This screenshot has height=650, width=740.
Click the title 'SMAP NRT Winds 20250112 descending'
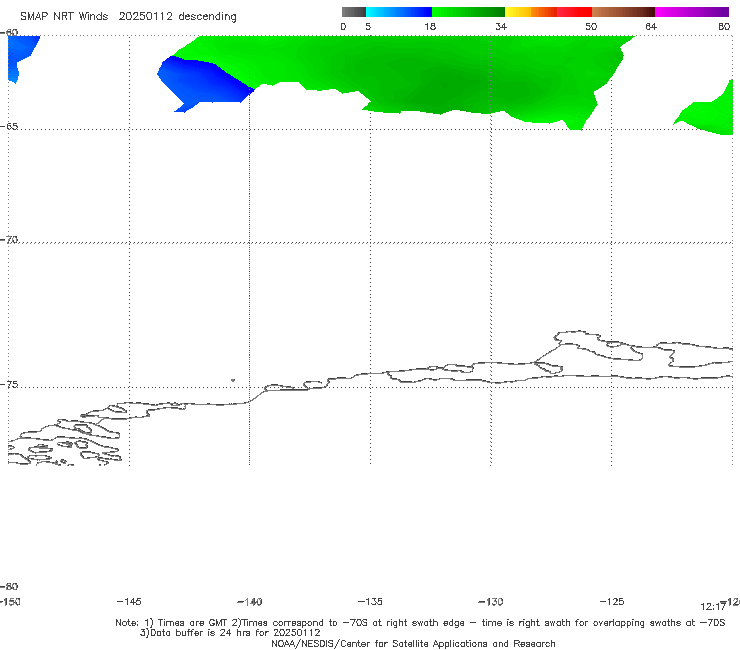[128, 17]
